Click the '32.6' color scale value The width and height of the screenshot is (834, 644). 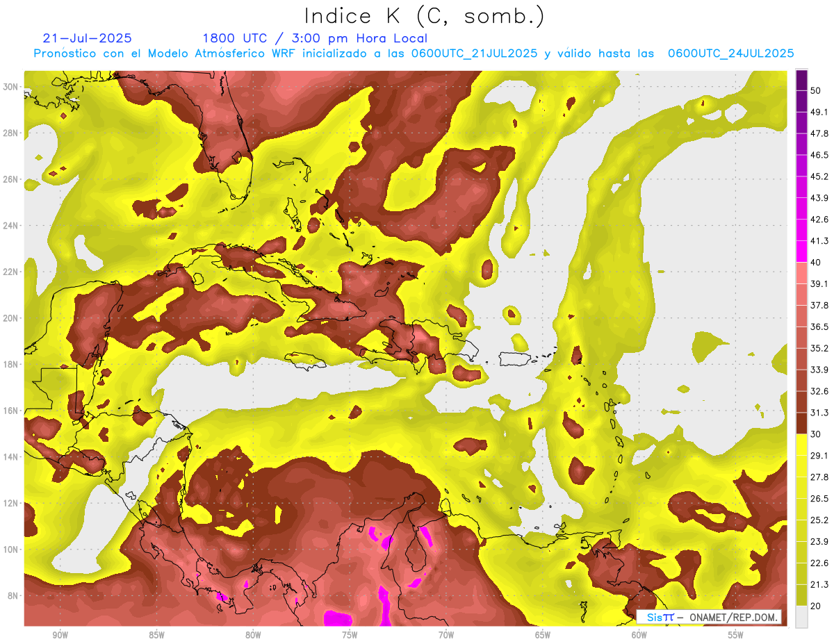point(819,391)
